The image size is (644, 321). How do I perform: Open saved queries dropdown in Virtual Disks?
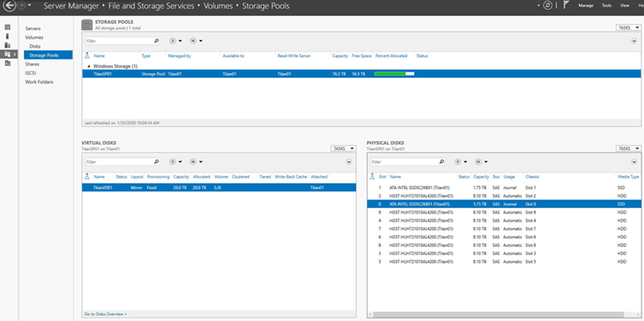click(196, 162)
